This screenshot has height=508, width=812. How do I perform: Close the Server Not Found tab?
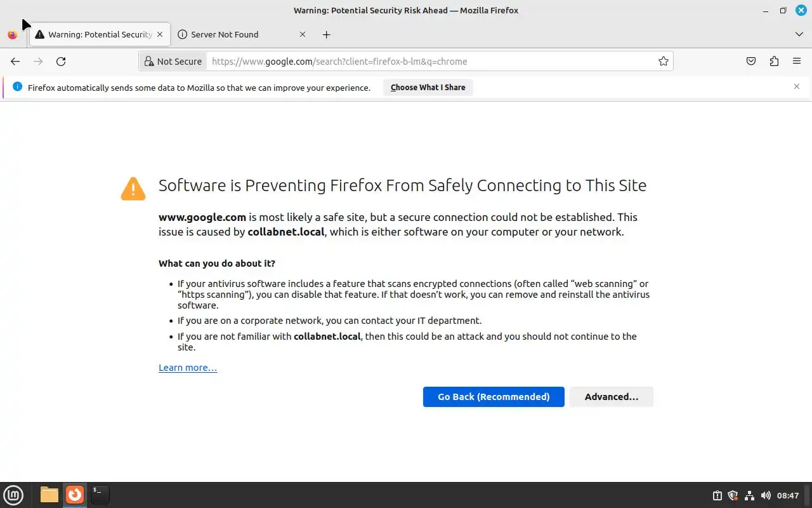click(303, 35)
